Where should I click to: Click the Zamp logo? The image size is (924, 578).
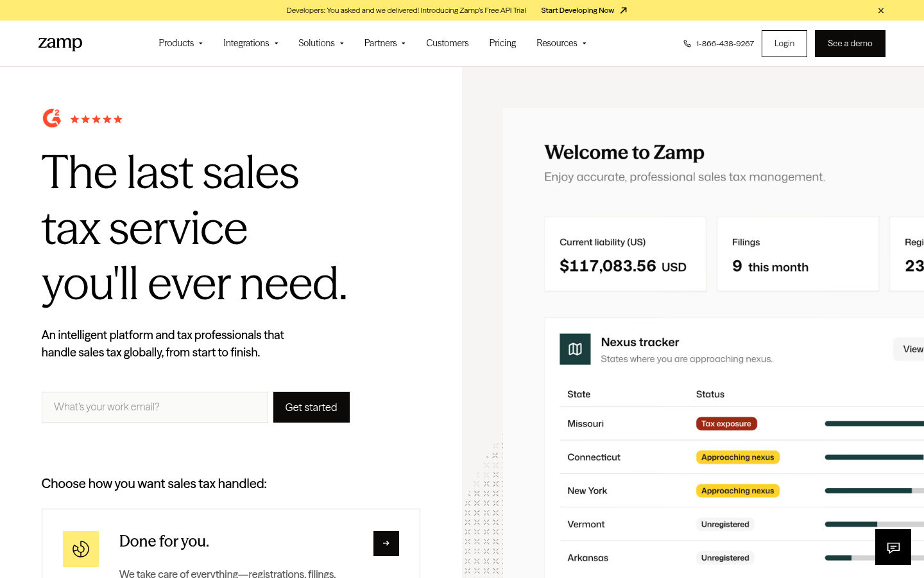[60, 43]
